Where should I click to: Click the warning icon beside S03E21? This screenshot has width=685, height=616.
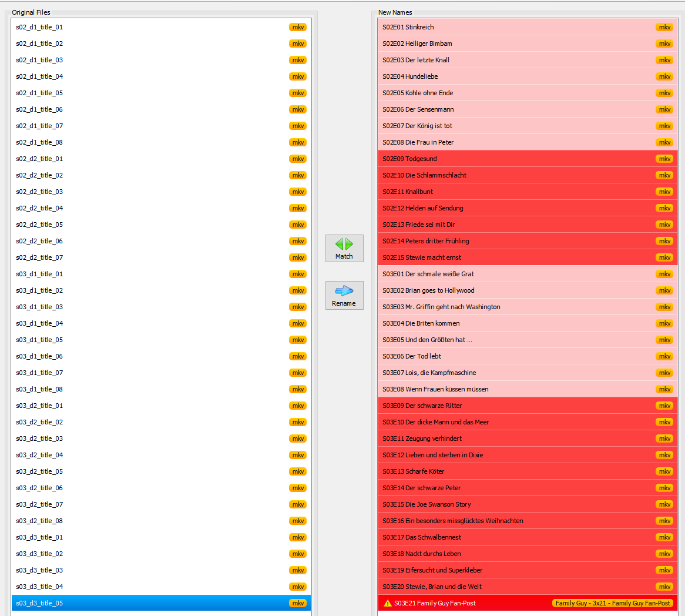pyautogui.click(x=387, y=603)
